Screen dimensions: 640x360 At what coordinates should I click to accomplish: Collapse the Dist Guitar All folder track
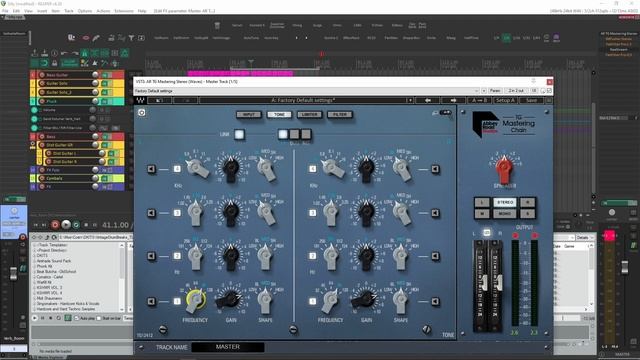[32, 144]
